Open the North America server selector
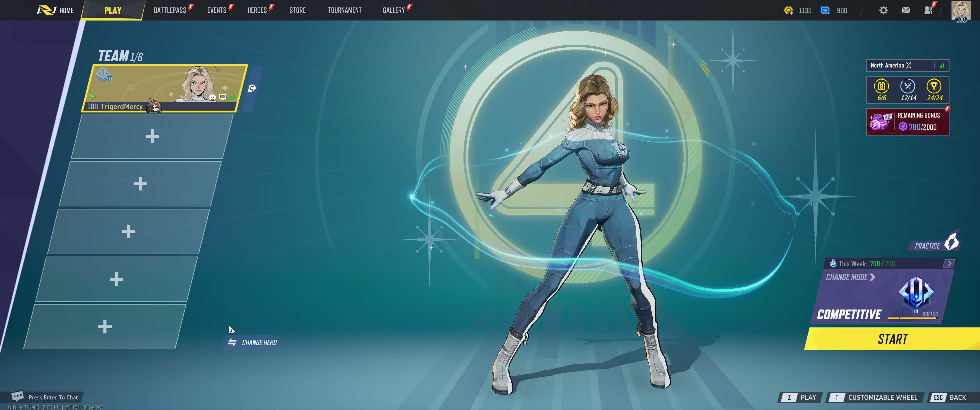The image size is (980, 410). (907, 65)
